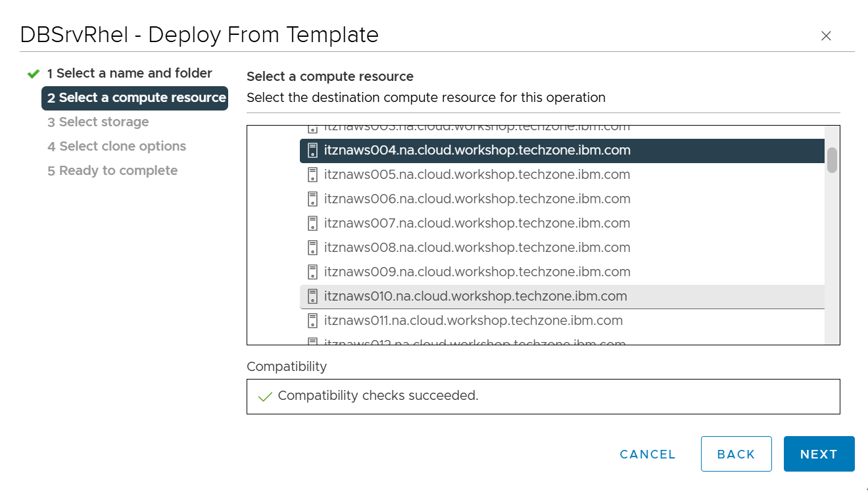
Task: Open step 2 Select a compute resource
Action: [x=136, y=98]
